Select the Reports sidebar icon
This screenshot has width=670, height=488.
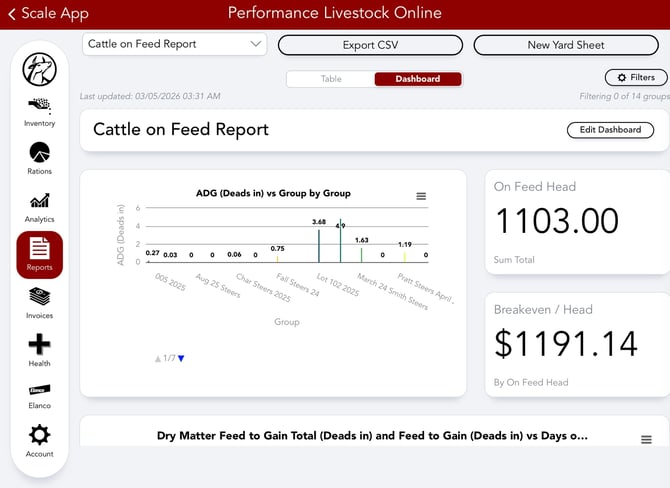pyautogui.click(x=39, y=254)
